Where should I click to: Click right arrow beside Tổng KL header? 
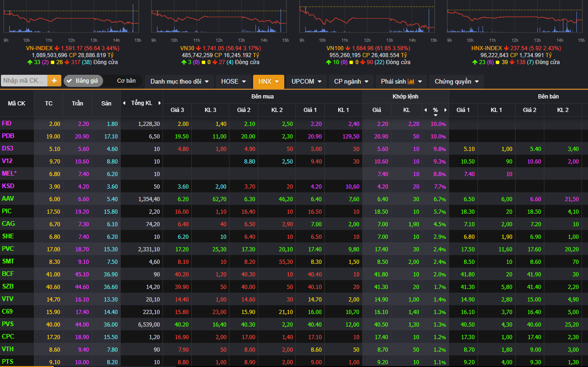coord(159,103)
